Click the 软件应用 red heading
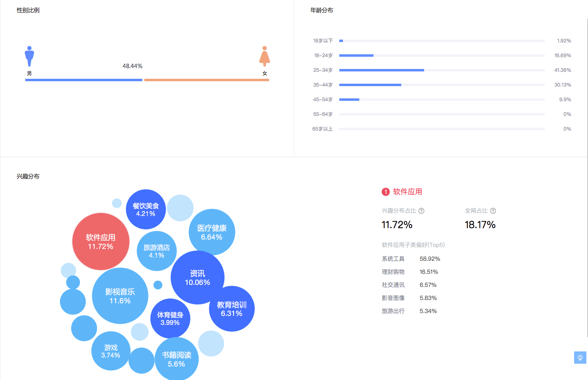588x380 pixels. pos(408,192)
